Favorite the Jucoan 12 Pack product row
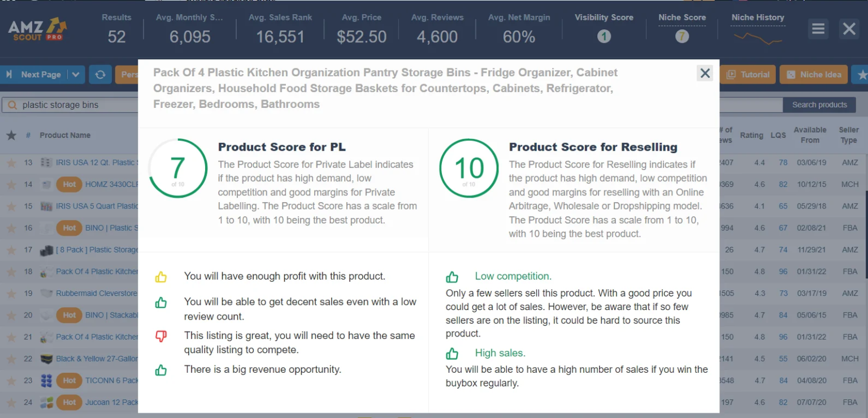Image resolution: width=868 pixels, height=418 pixels. tap(11, 402)
